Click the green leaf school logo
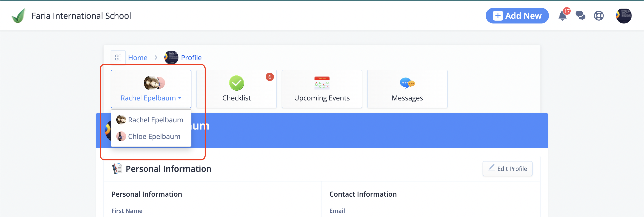 tap(19, 15)
